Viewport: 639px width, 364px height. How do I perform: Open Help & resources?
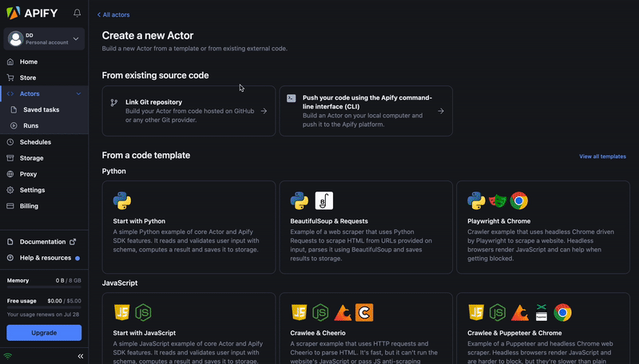[x=45, y=258]
